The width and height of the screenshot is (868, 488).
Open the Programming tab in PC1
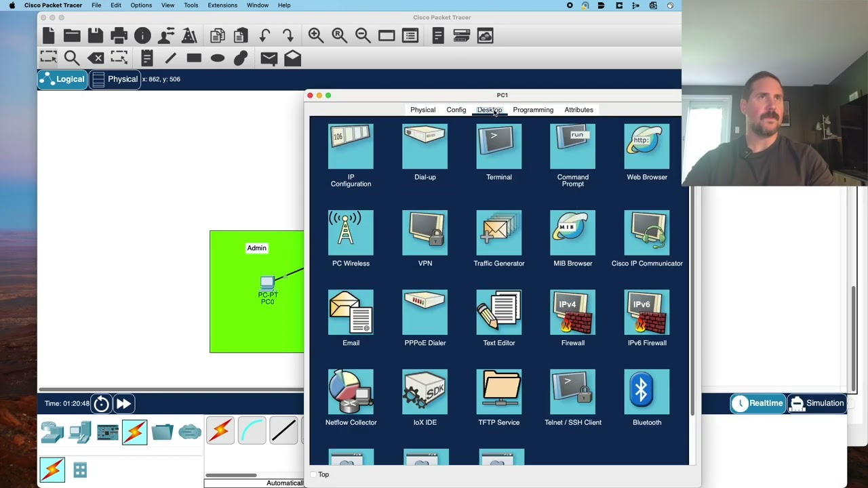(x=533, y=110)
